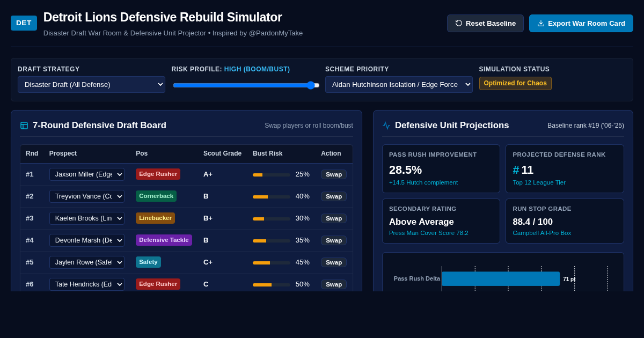
Task: Swap the round 5 prospect
Action: click(x=334, y=262)
